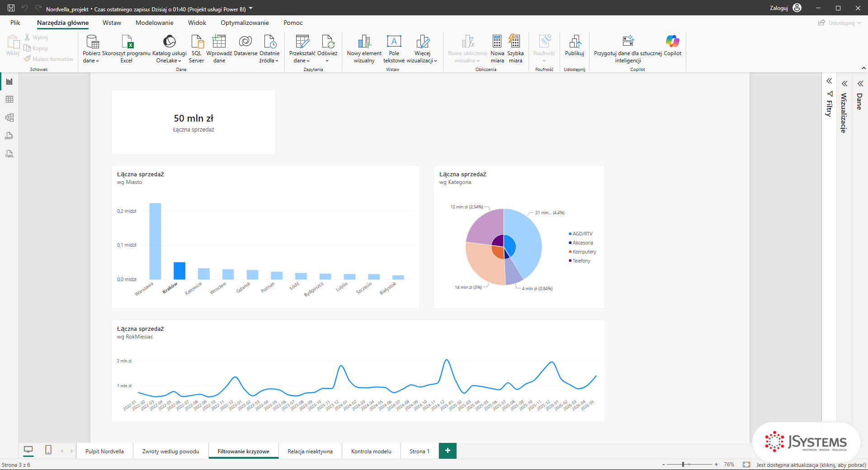Image resolution: width=868 pixels, height=470 pixels.
Task: Click Wprowadź dane button
Action: coord(219,49)
